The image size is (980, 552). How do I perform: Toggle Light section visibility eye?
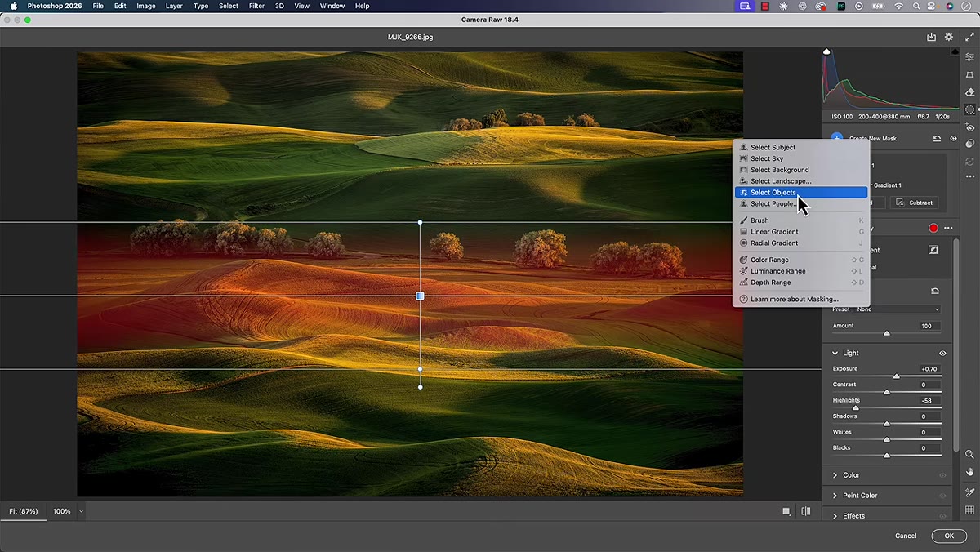(942, 354)
